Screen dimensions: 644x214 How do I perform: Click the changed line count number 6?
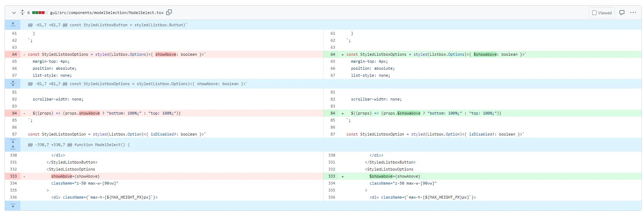coord(29,13)
